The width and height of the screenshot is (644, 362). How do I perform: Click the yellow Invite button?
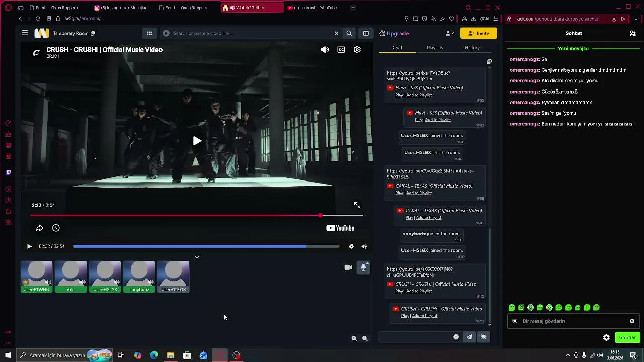click(478, 33)
